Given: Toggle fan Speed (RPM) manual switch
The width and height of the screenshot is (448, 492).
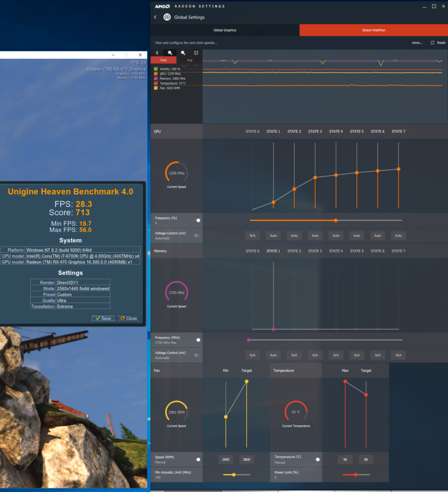Looking at the screenshot, I should tap(197, 459).
